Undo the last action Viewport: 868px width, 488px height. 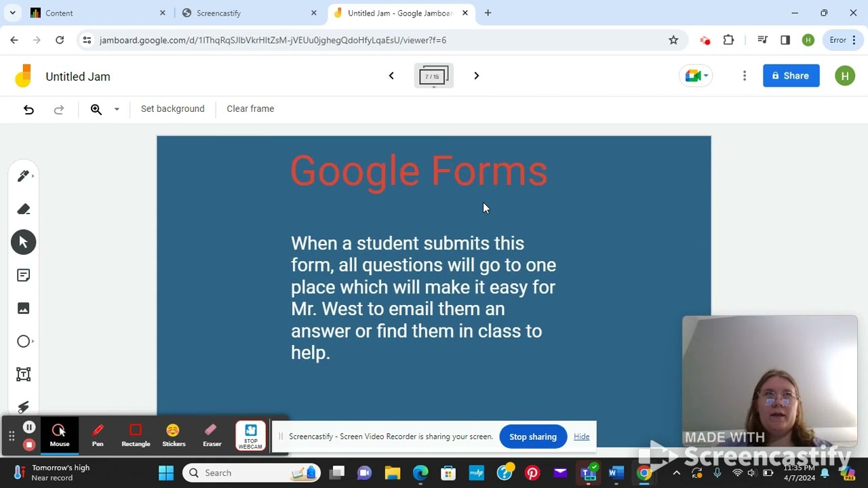(28, 109)
